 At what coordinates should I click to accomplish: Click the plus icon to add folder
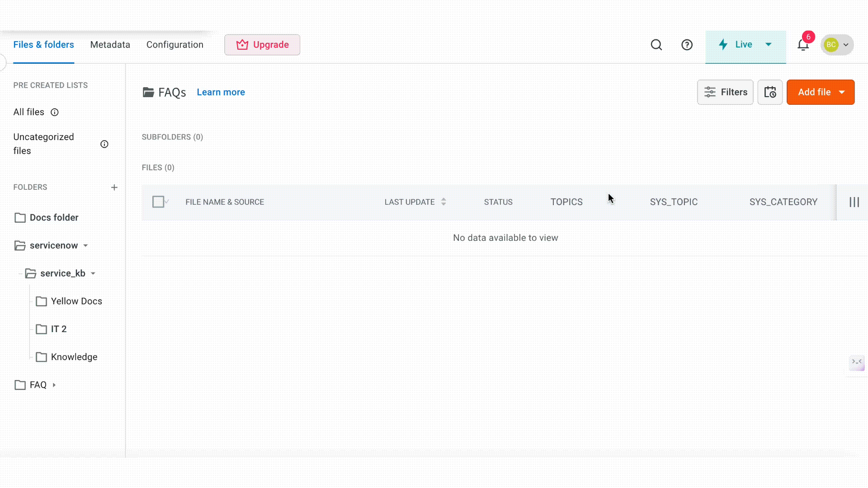[114, 187]
